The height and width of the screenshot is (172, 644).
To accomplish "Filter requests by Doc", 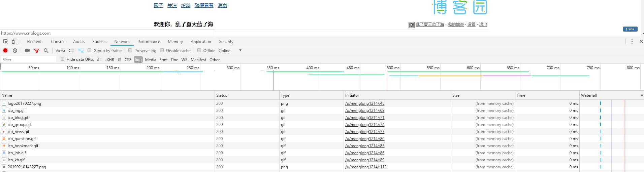I will [x=174, y=60].
